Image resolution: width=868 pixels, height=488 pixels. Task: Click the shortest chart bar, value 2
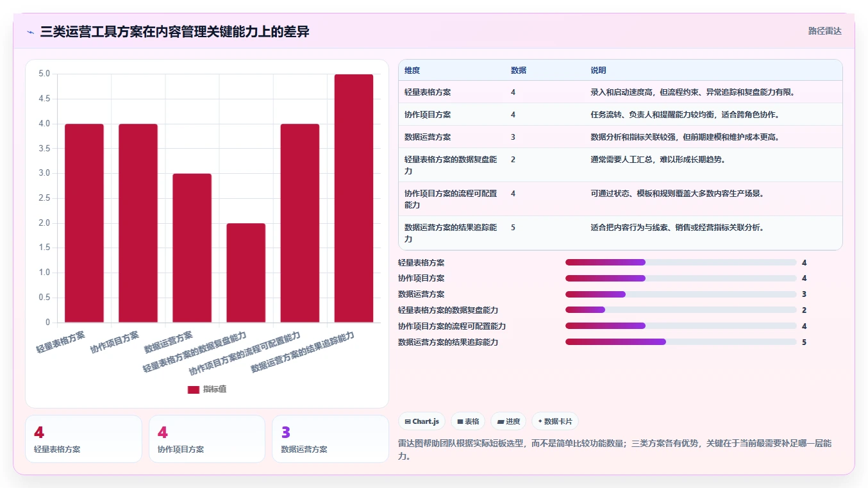click(246, 273)
